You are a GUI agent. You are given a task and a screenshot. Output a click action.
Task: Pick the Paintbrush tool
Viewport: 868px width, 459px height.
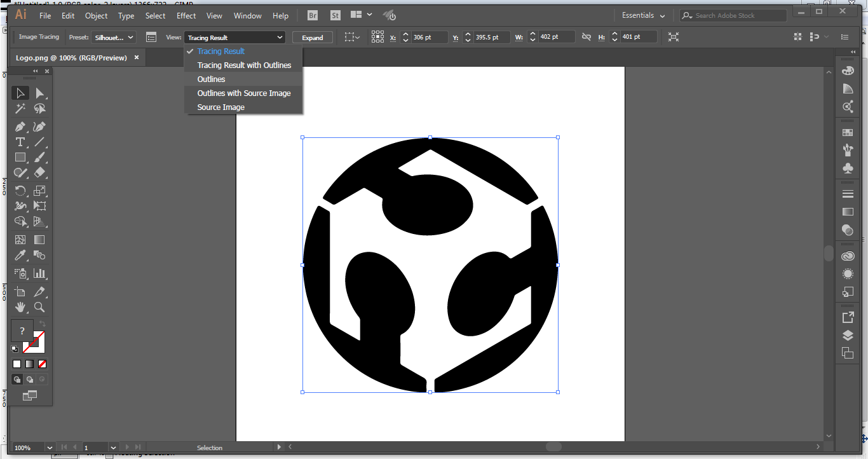[x=39, y=157]
